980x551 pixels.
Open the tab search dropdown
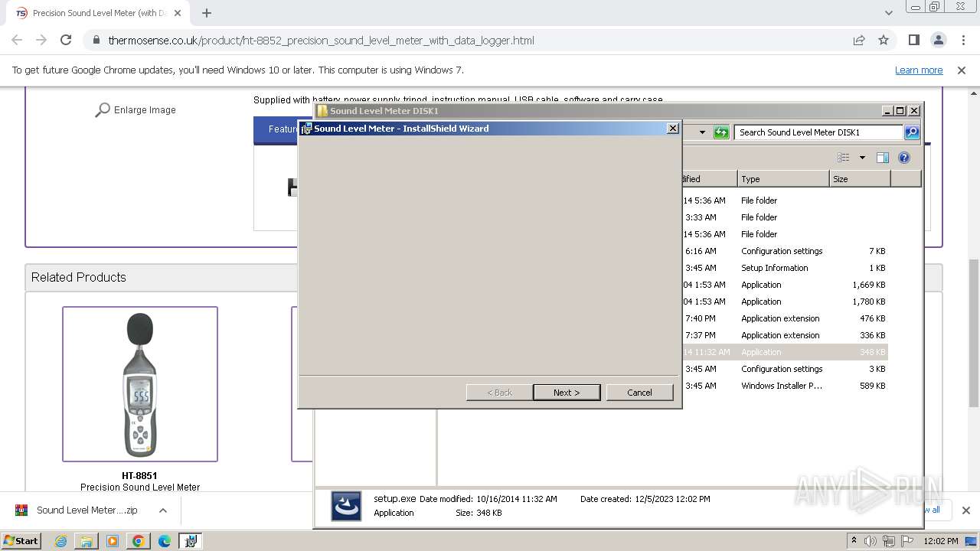888,13
